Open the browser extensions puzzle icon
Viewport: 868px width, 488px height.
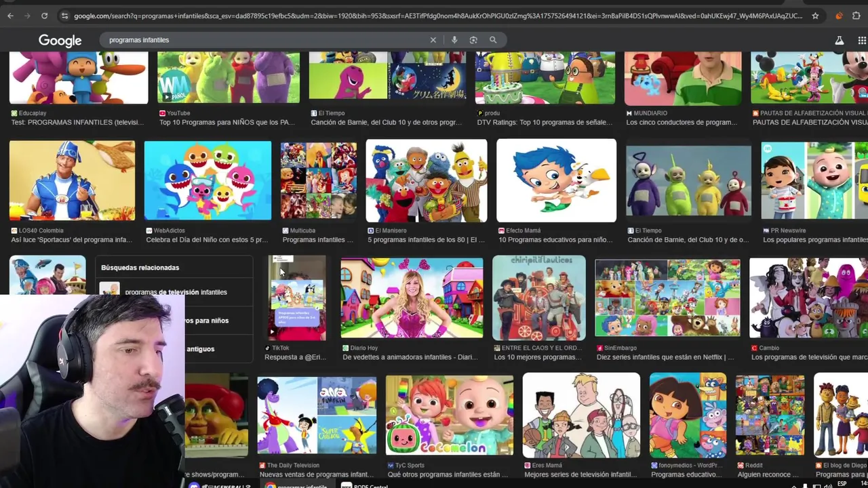[x=856, y=16]
